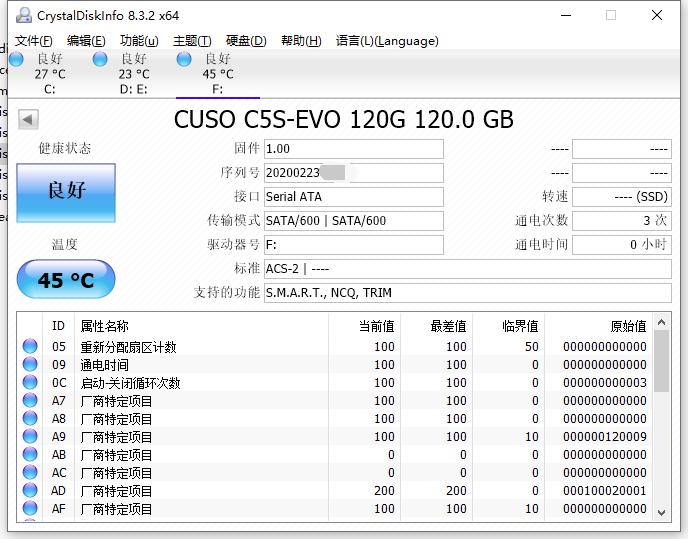Click the firmware field showing 1.00
Image resolution: width=688 pixels, height=539 pixels.
[x=354, y=149]
